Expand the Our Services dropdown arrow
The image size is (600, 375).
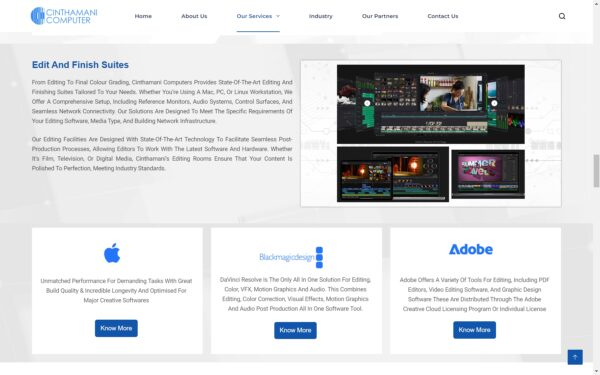point(278,16)
